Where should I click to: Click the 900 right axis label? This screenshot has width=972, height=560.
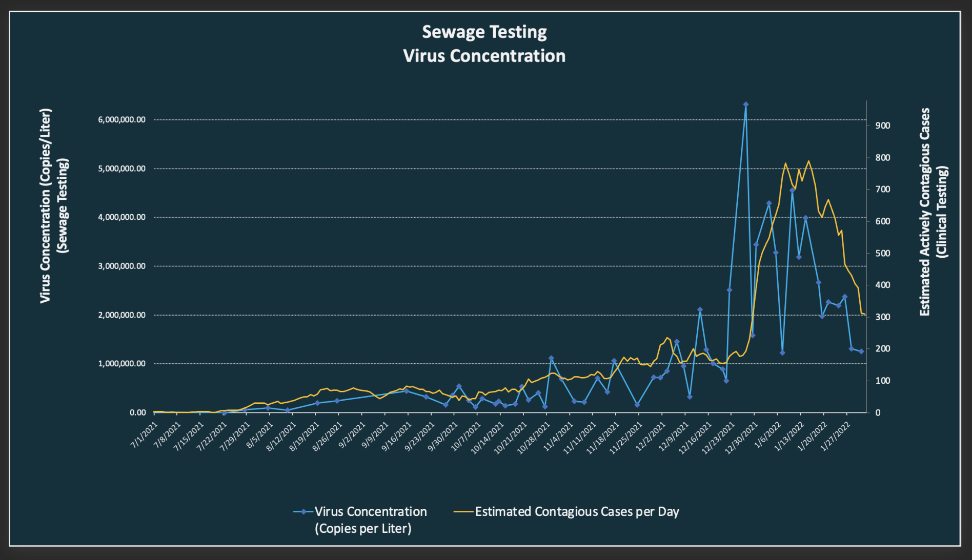tap(882, 126)
